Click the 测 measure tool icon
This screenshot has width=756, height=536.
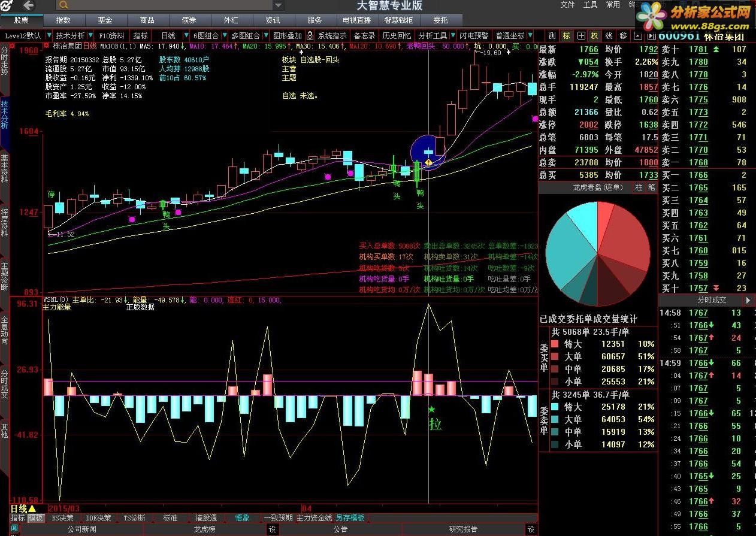tap(552, 36)
